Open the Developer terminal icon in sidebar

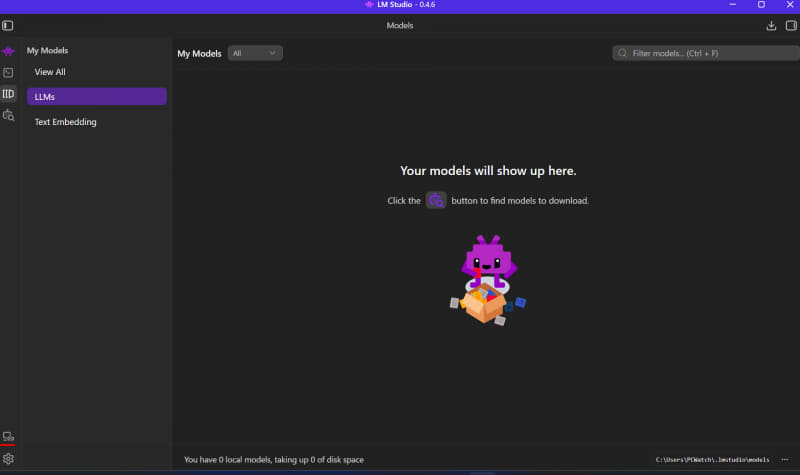(8, 73)
